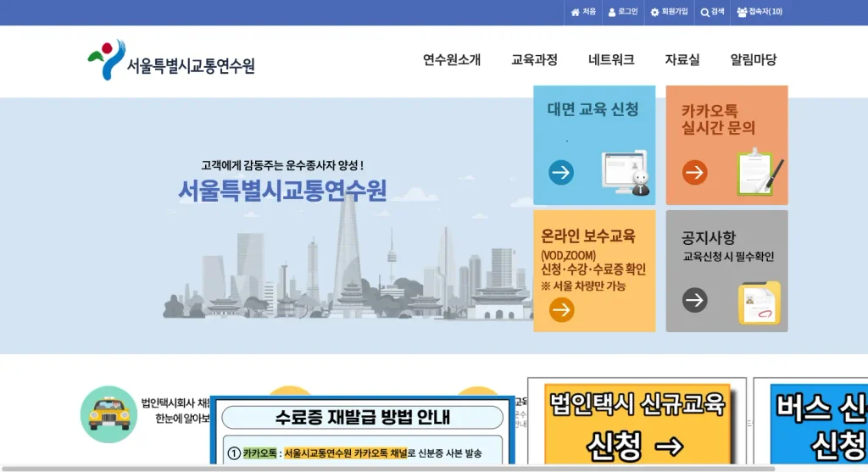The width and height of the screenshot is (868, 472).
Task: Click the 수료증 재발급 방법 안내 heading
Action: click(363, 417)
